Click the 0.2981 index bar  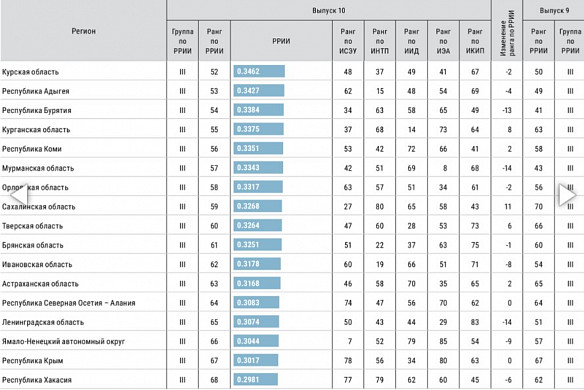(x=256, y=380)
